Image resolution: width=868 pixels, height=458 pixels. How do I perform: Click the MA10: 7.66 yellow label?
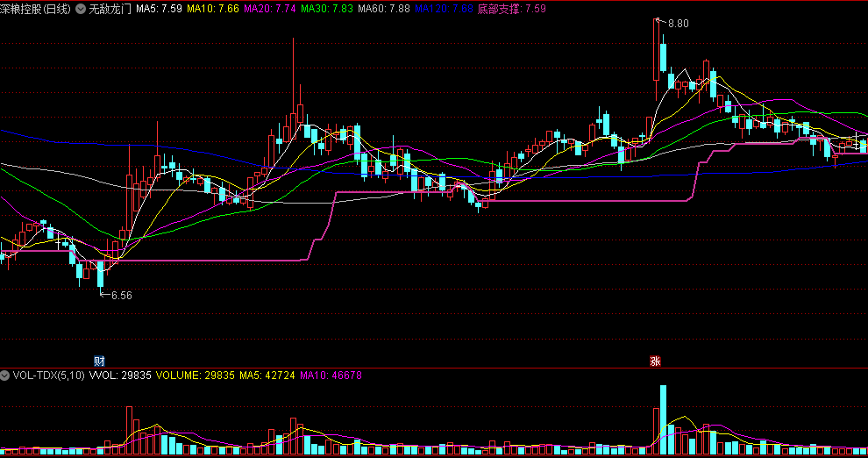[213, 9]
